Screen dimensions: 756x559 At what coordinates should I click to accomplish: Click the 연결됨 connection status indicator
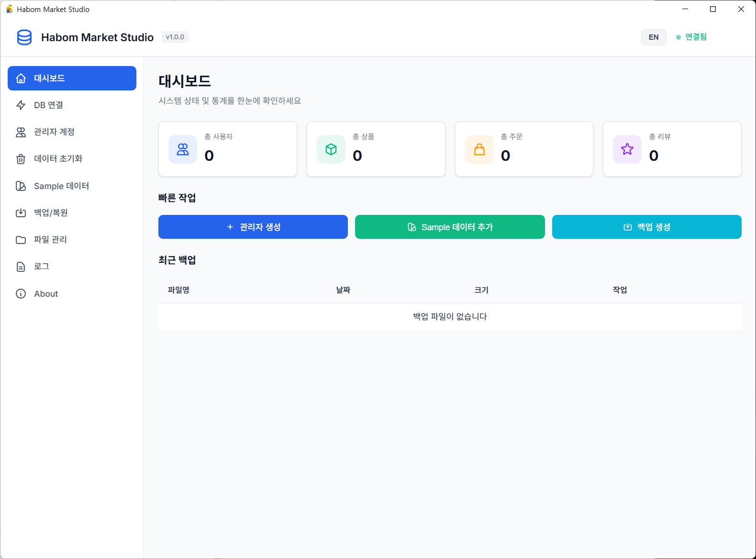(x=691, y=37)
